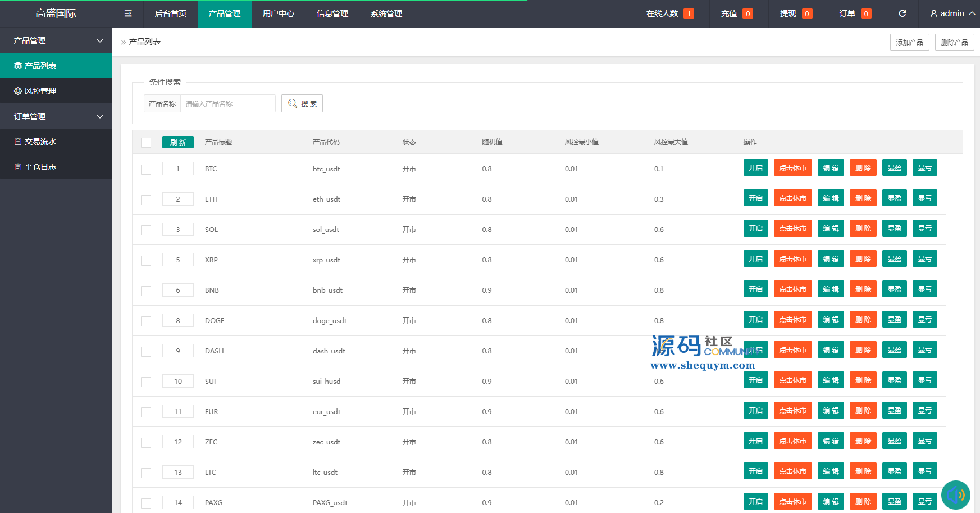This screenshot has height=513, width=980.
Task: Open the 系统管理 top menu
Action: point(386,13)
